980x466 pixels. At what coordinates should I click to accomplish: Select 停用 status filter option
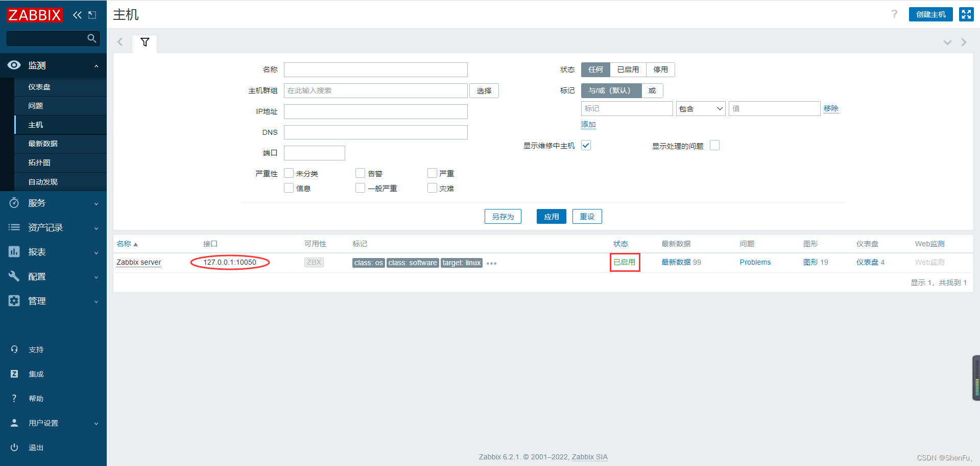coord(661,69)
